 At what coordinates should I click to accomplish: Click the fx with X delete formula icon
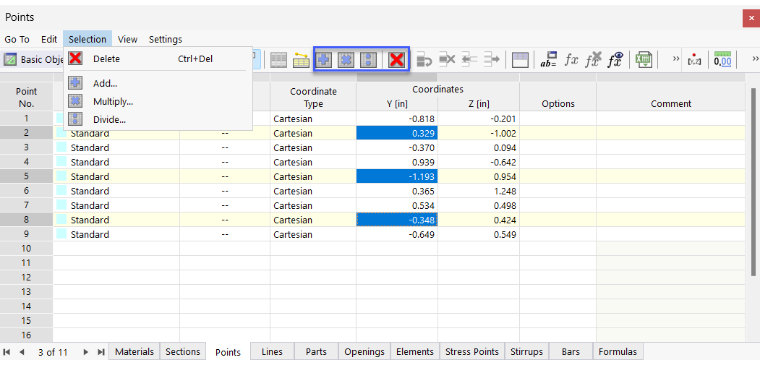tap(593, 60)
